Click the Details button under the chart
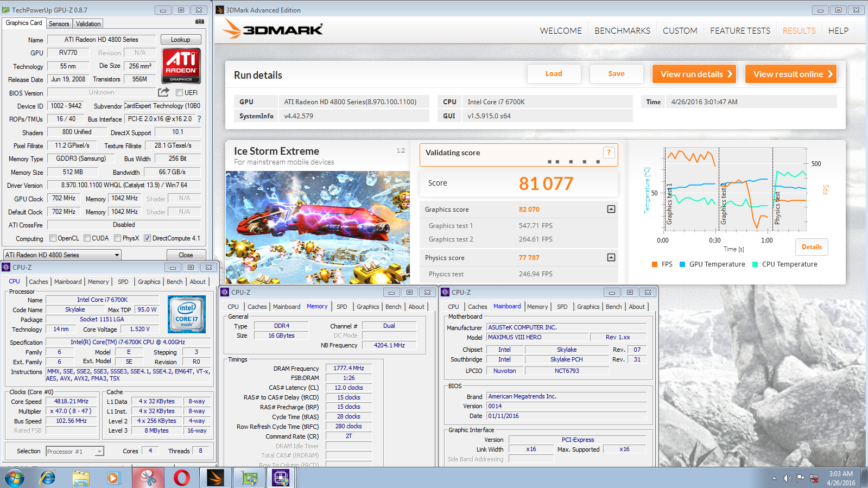The width and height of the screenshot is (868, 488). coord(812,247)
